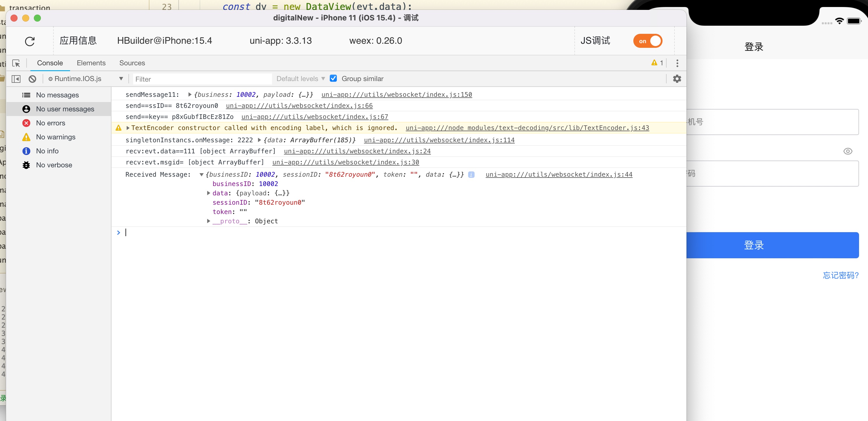Open link websocket/index.js:24
868x421 pixels.
click(357, 151)
